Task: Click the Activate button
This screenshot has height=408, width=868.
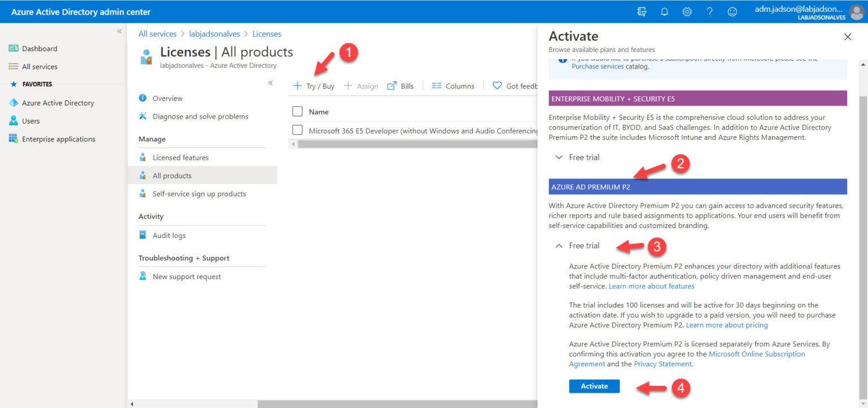Action: click(x=594, y=386)
